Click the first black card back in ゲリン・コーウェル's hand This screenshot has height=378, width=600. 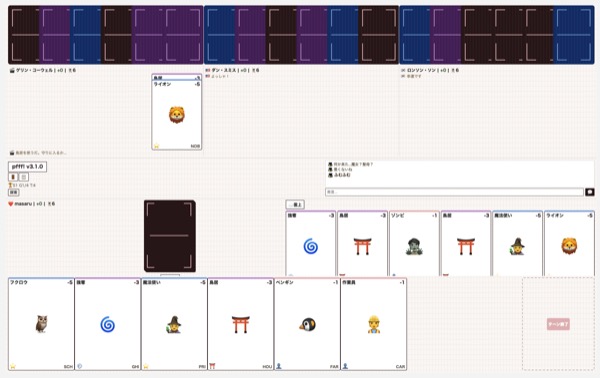24,35
